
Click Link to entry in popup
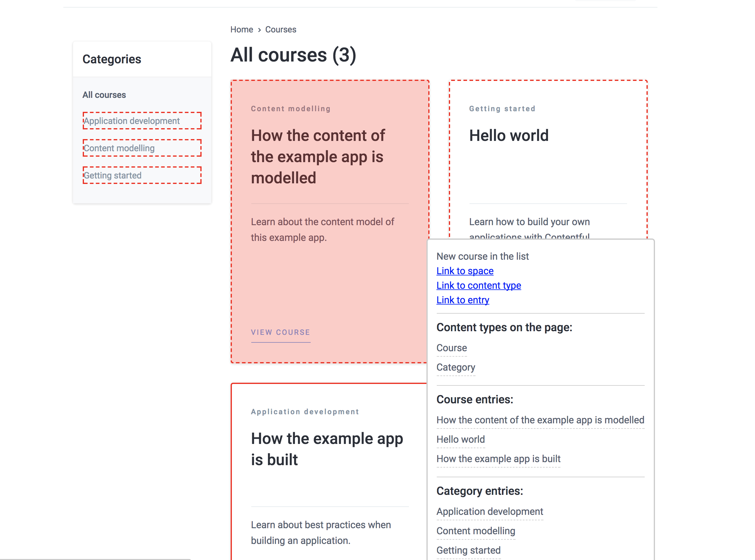463,300
